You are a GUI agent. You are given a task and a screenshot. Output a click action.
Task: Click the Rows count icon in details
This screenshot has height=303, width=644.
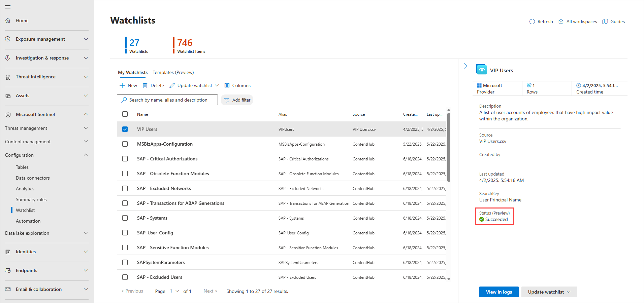[x=529, y=85]
